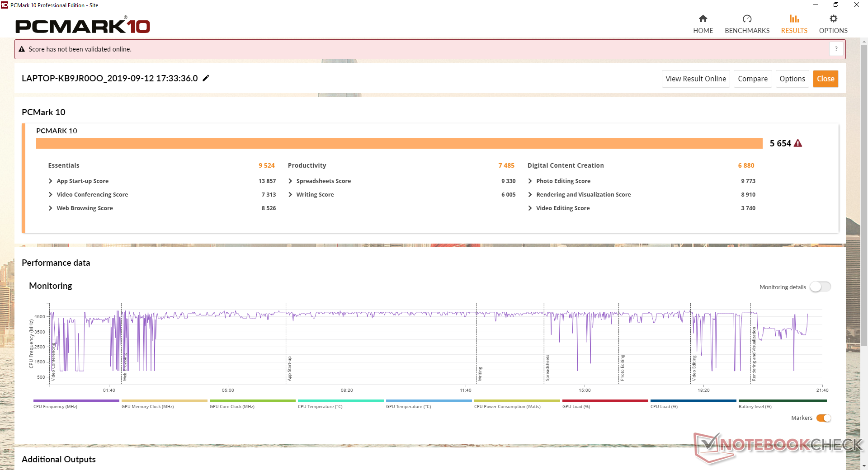Click the scrollbar down arrow
This screenshot has width=868, height=470.
coord(864,465)
